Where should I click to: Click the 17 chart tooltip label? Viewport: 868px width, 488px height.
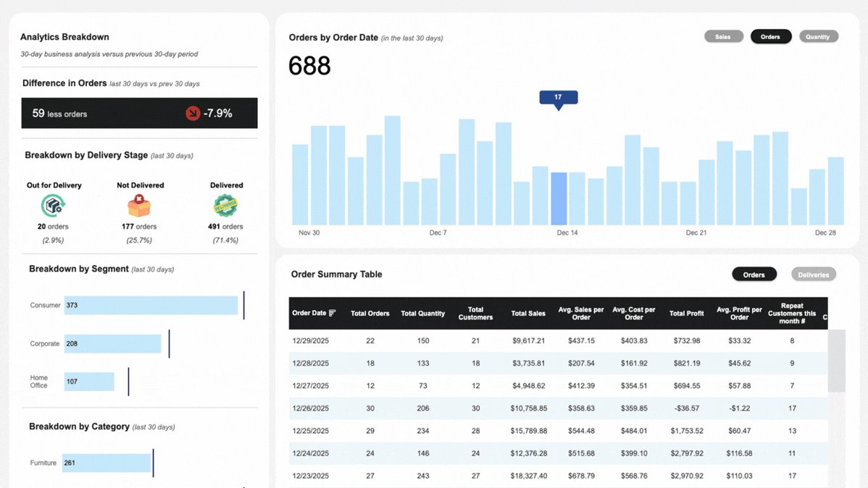(558, 97)
